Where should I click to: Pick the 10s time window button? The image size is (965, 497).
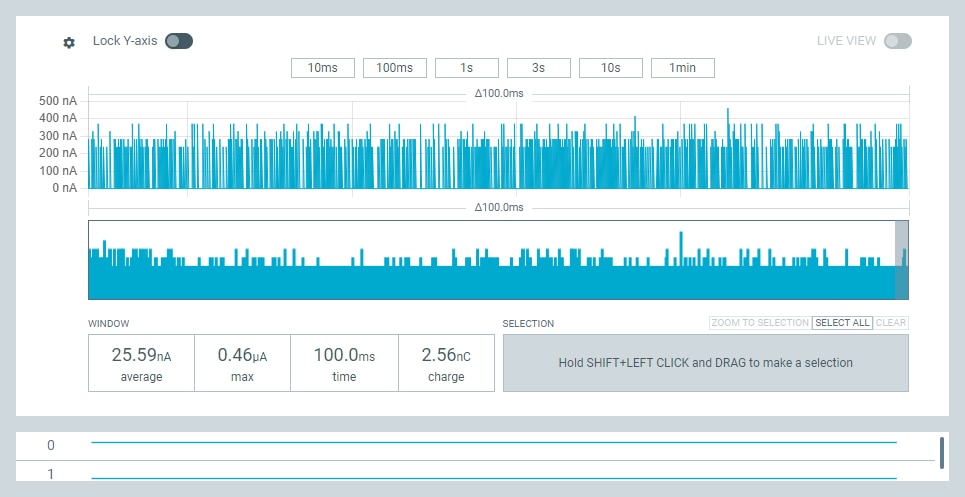click(611, 68)
